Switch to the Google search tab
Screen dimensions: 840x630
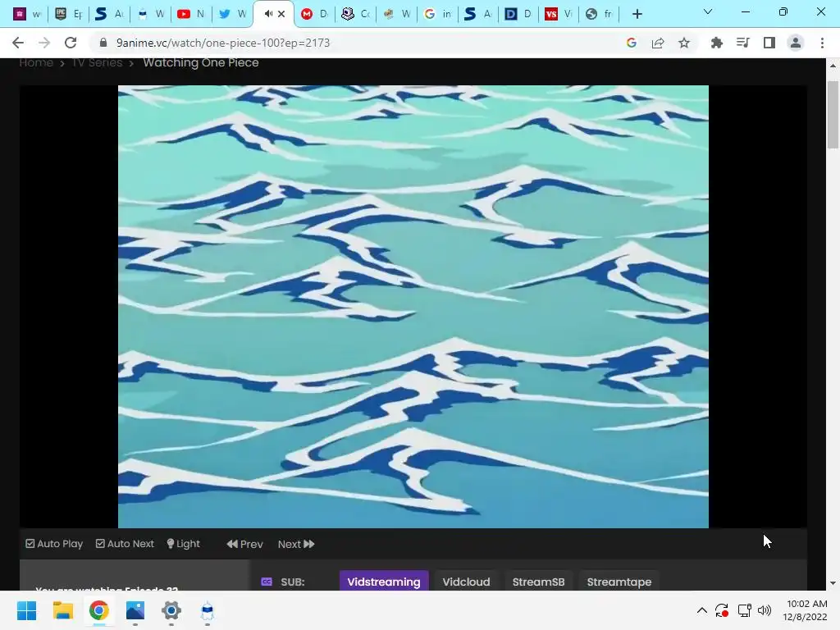[438, 14]
